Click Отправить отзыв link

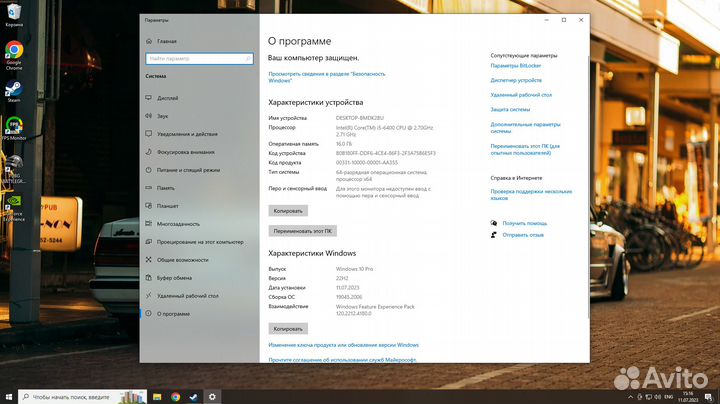[x=523, y=235]
